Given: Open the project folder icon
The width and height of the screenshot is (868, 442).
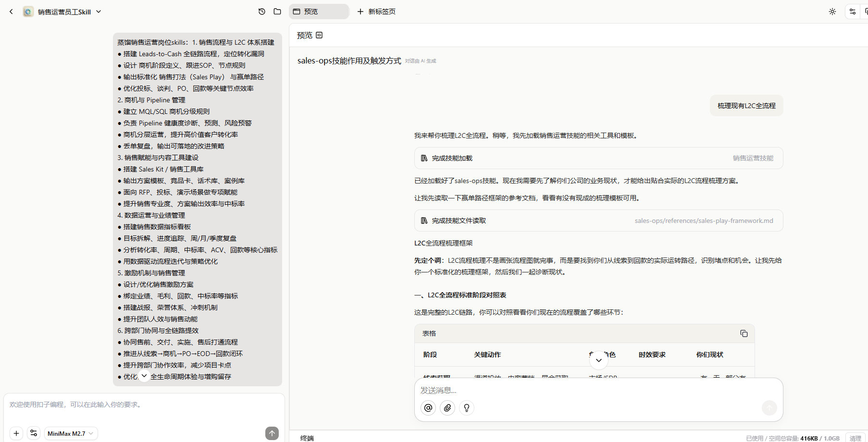Looking at the screenshot, I should 277,12.
